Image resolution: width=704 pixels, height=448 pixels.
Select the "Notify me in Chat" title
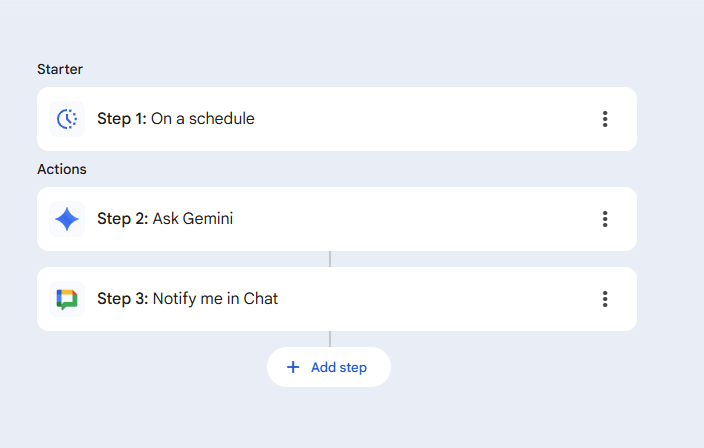click(215, 299)
